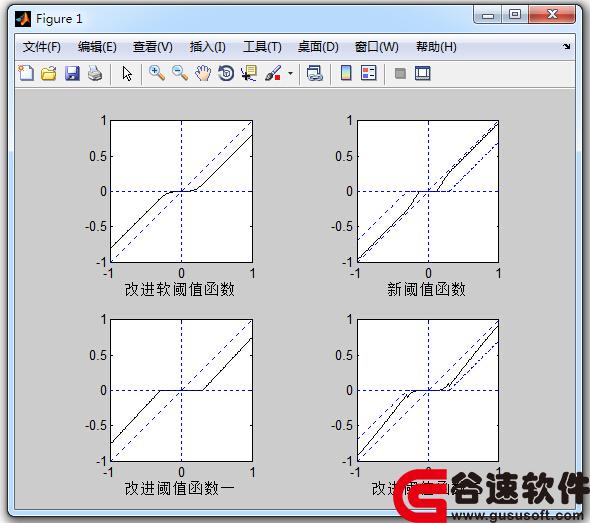Save the figure with floppy disk icon
This screenshot has height=523, width=590.
tap(72, 73)
